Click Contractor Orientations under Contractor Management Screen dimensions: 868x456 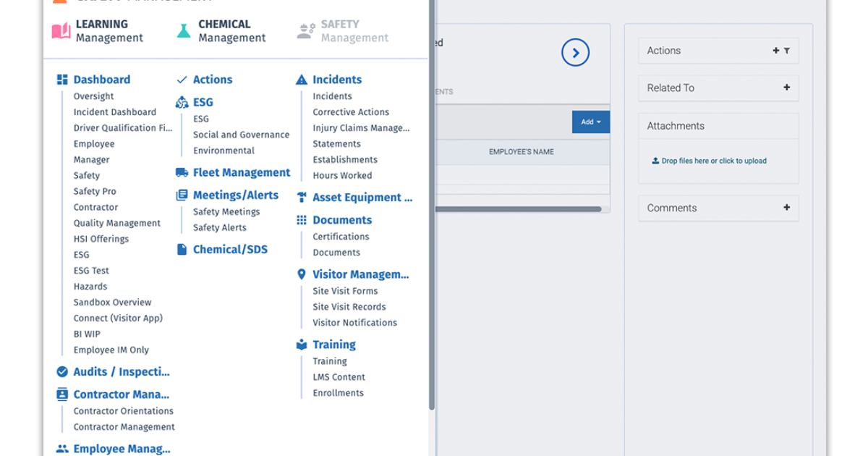124,410
